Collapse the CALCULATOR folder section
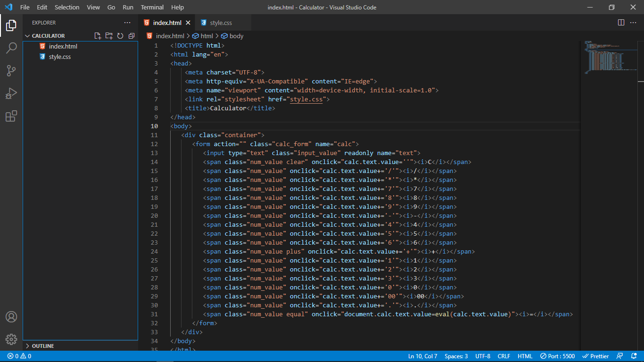This screenshot has height=362, width=644. (x=48, y=36)
